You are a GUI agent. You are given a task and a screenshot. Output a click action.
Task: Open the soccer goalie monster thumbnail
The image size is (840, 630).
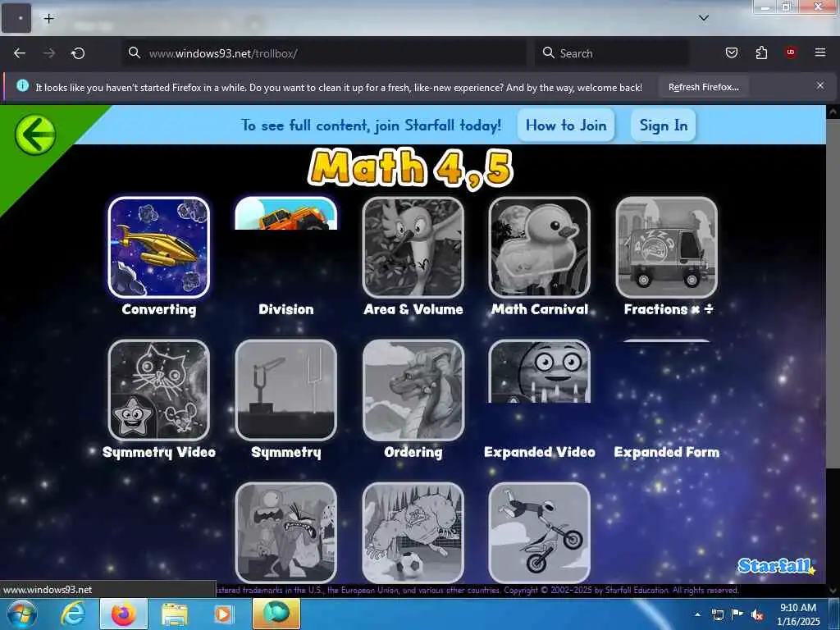point(413,532)
